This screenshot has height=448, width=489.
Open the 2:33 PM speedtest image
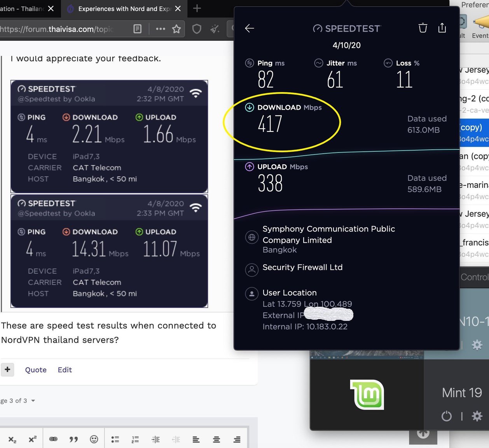[109, 251]
